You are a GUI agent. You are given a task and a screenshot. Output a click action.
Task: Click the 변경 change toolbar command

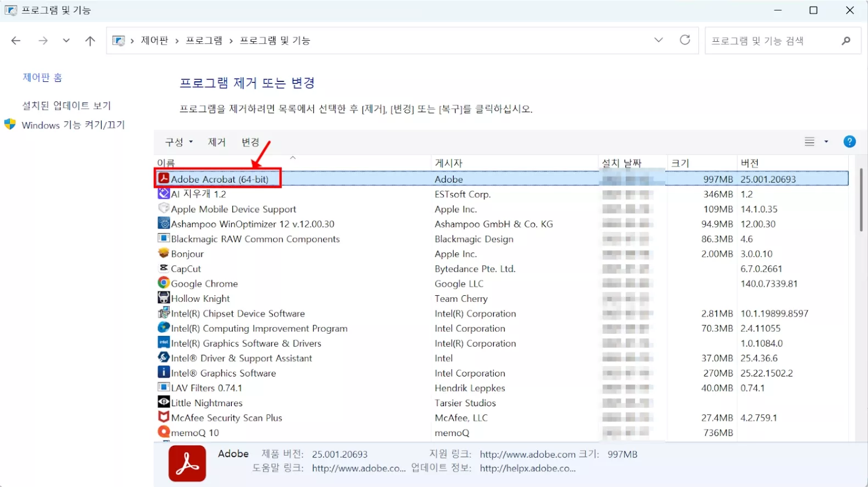(251, 142)
